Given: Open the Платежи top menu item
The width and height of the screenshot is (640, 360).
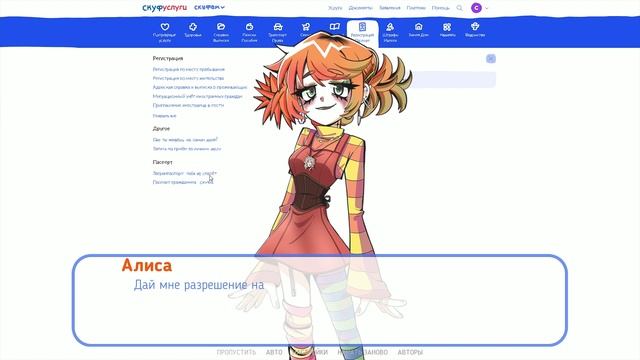Looking at the screenshot, I should point(416,8).
